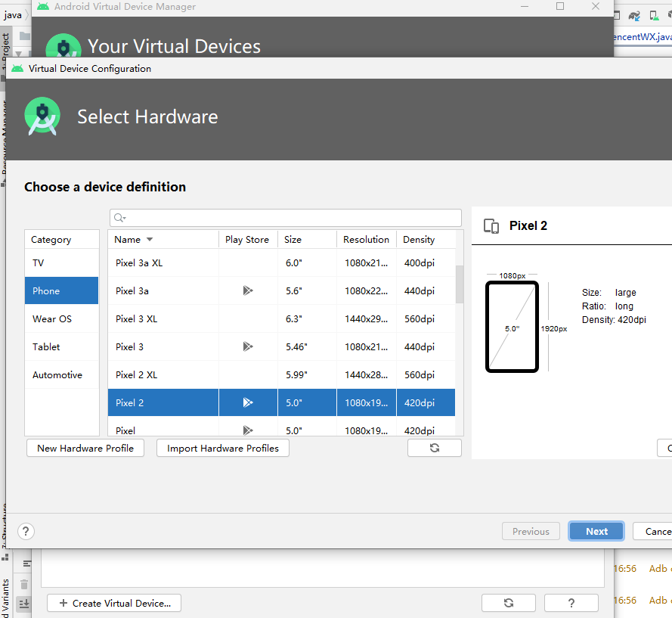The image size is (672, 618).
Task: Refresh the AVD Manager device list
Action: point(509,603)
